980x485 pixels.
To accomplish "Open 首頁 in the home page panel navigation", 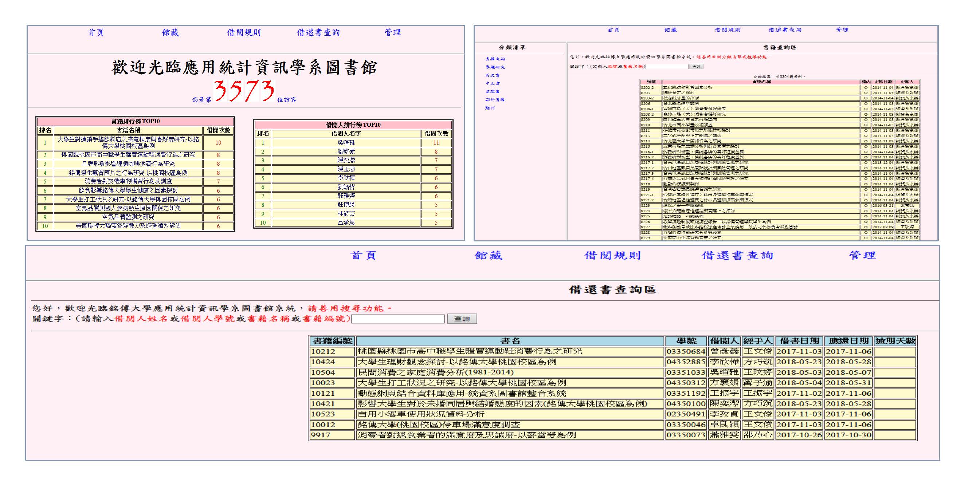I will [x=96, y=33].
